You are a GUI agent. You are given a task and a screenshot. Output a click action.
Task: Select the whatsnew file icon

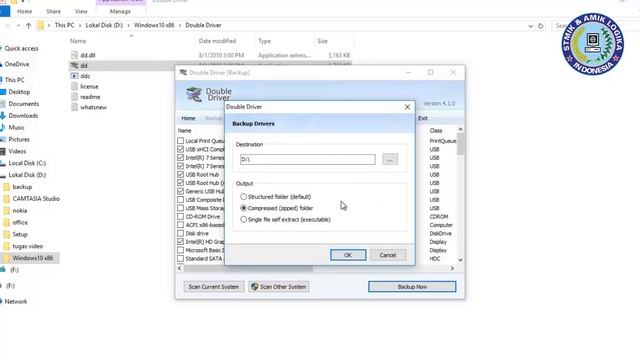point(74,107)
